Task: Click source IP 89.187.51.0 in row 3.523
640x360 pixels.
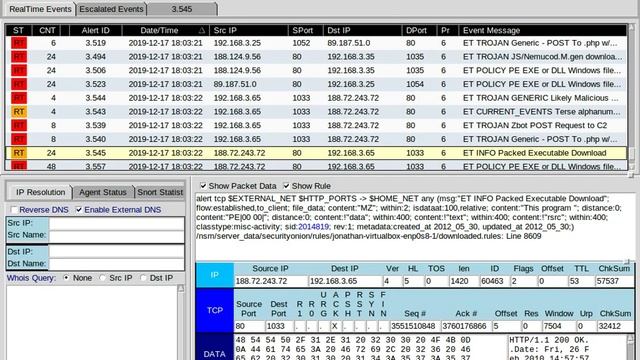Action: [x=235, y=84]
